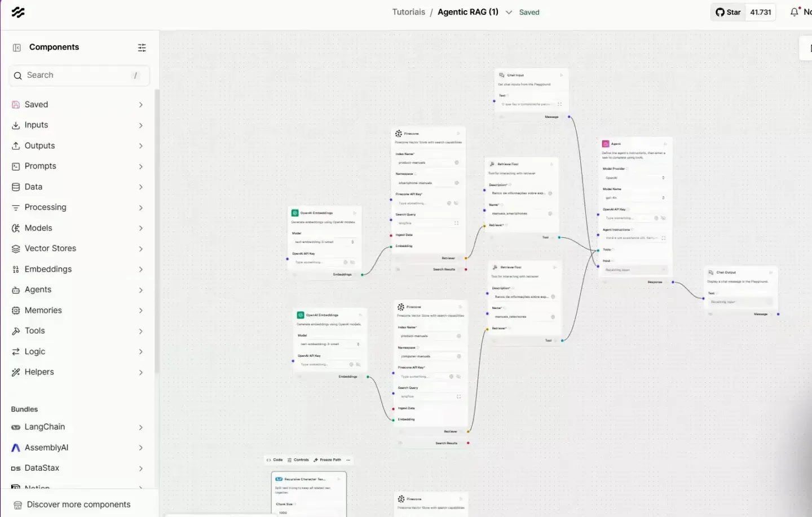
Task: Focus the component Search field
Action: [80, 76]
